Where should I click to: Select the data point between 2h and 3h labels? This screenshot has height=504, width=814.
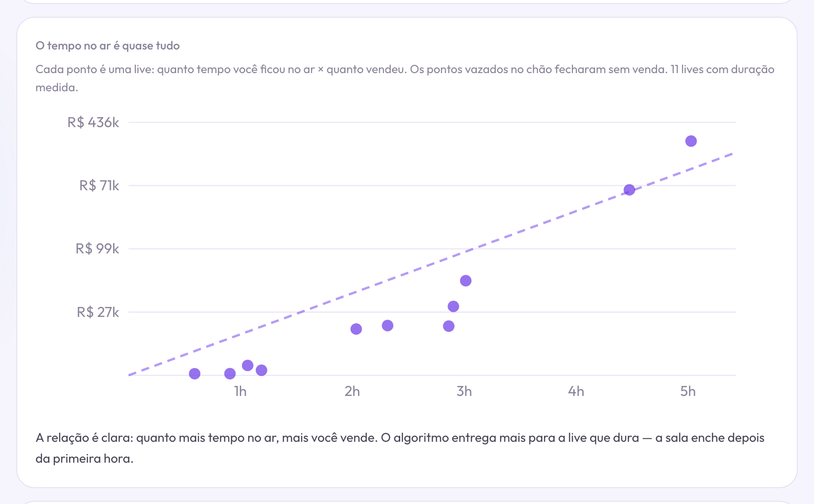click(387, 326)
